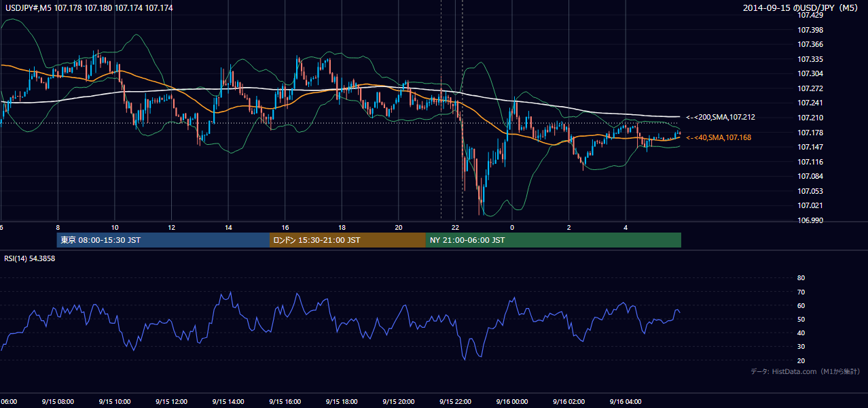Click the RSI axis level 40
868x408 pixels.
coord(801,333)
